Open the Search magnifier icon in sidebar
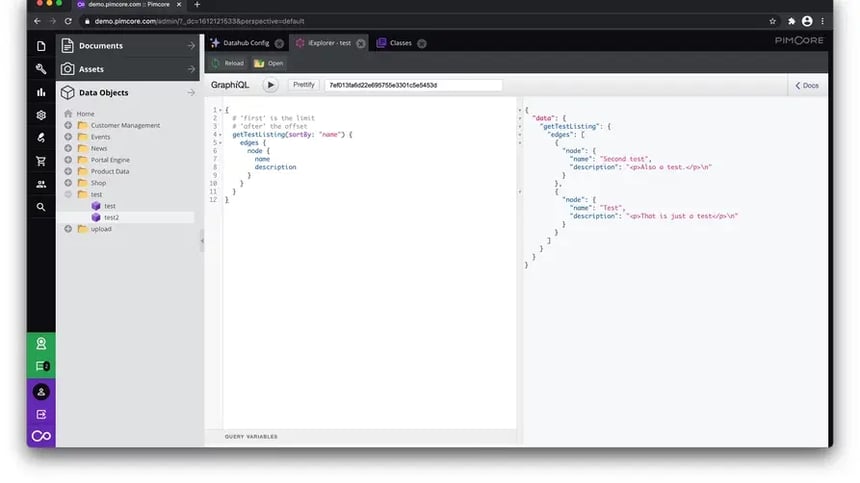Image resolution: width=860 pixels, height=483 pixels. 41,207
